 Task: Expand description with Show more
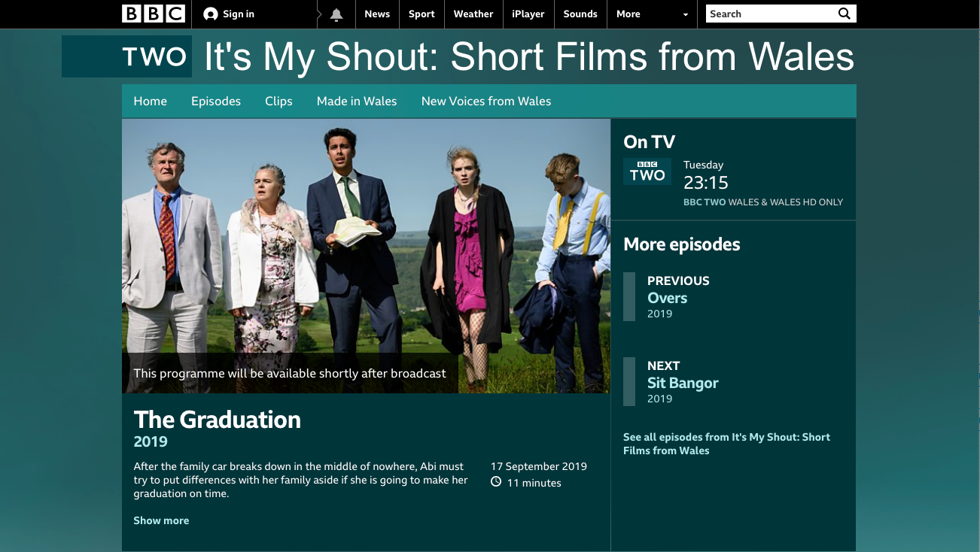click(161, 520)
